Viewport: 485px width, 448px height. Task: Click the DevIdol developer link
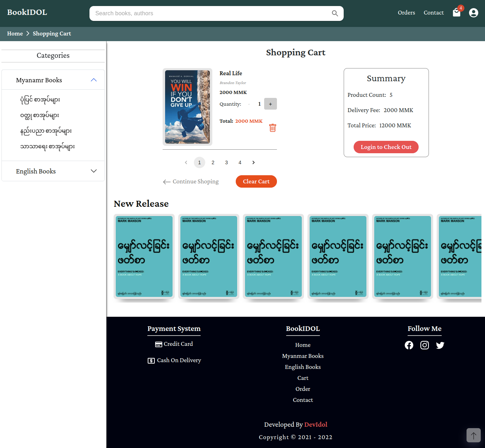click(x=316, y=425)
